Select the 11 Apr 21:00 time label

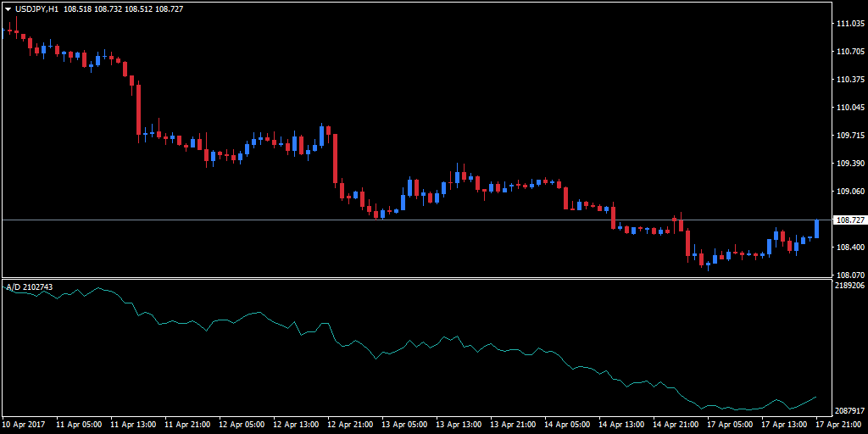coord(186,425)
